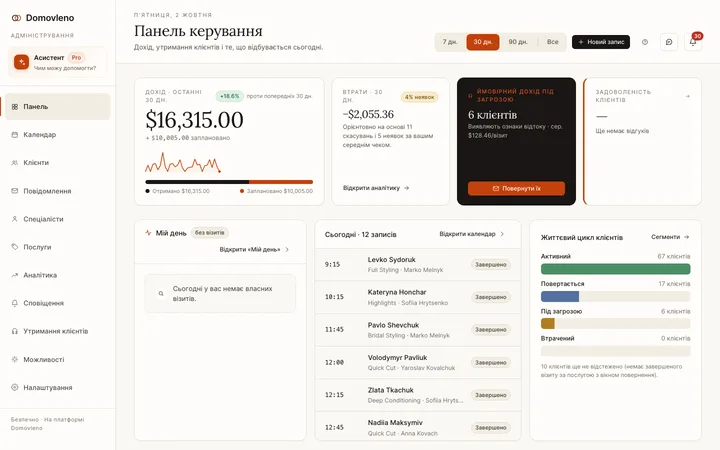The height and width of the screenshot is (450, 720).
Task: Select the 7 дн. period
Action: (x=450, y=42)
